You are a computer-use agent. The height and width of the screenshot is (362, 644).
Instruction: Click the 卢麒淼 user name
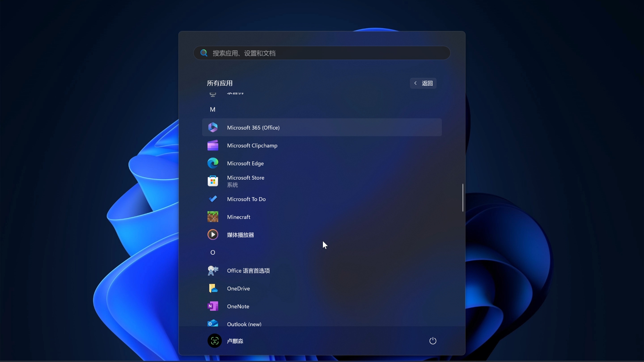235,341
